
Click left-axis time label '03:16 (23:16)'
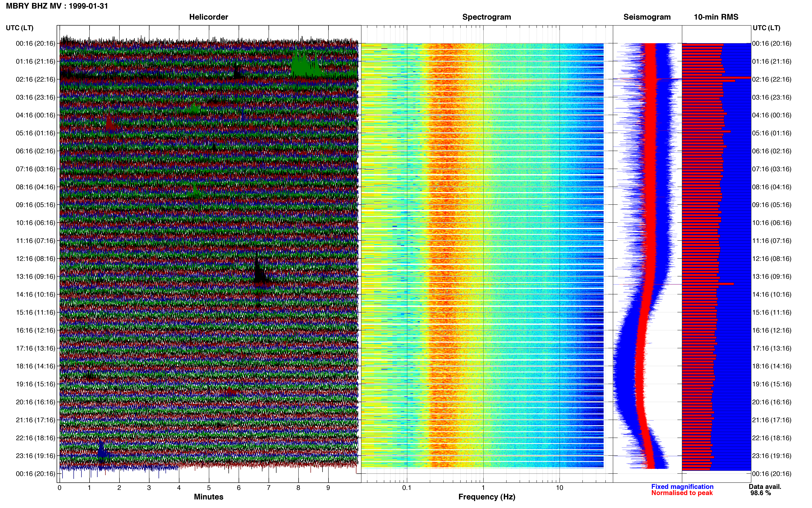pyautogui.click(x=36, y=97)
